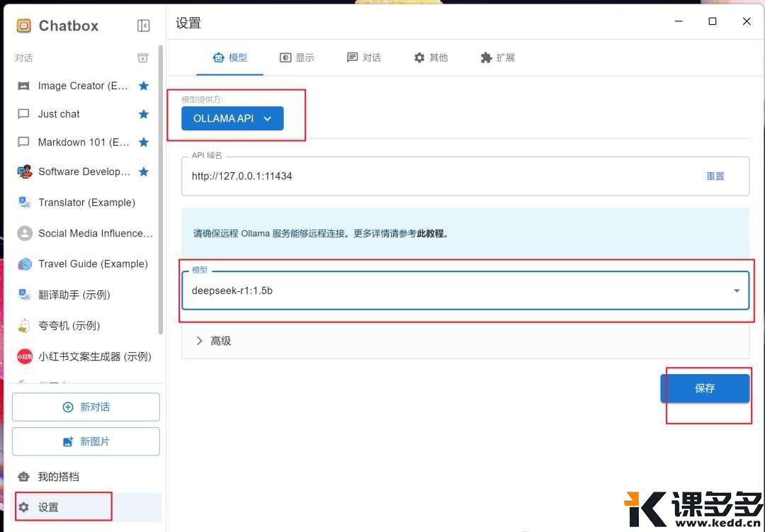Image resolution: width=765 pixels, height=532 pixels.
Task: Toggle star on Just chat conversation
Action: pos(143,114)
